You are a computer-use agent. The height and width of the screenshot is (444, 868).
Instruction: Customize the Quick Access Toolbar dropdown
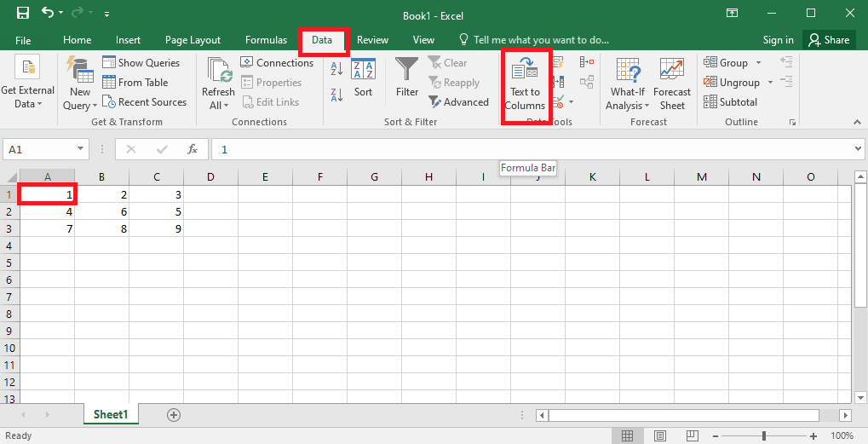point(106,14)
